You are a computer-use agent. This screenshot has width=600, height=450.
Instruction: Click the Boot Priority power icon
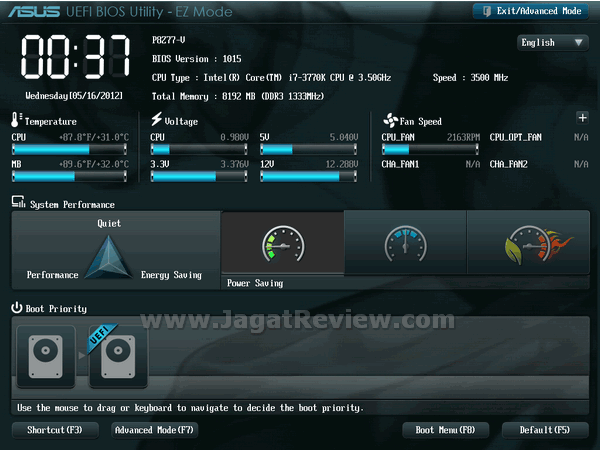click(x=16, y=308)
